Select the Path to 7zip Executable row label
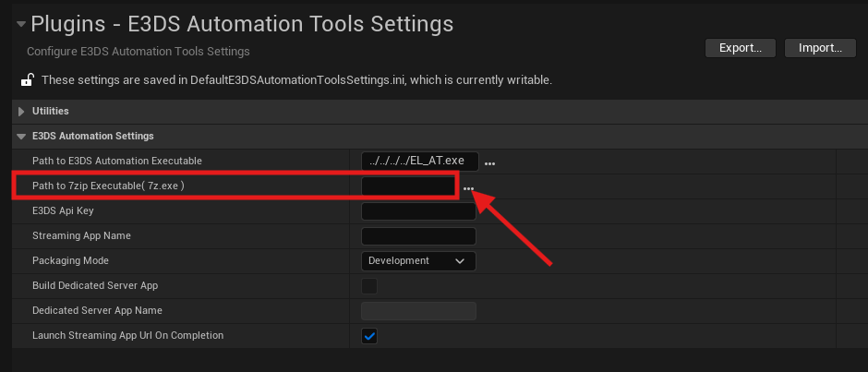 [x=109, y=186]
